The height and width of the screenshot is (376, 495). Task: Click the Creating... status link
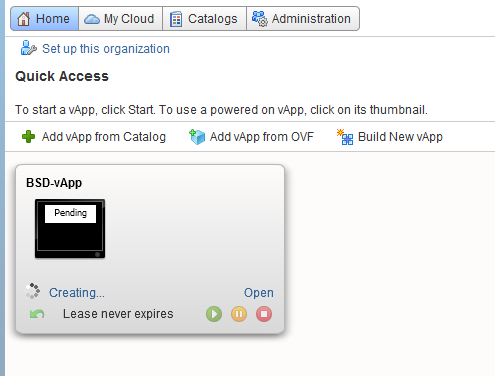[x=77, y=293]
